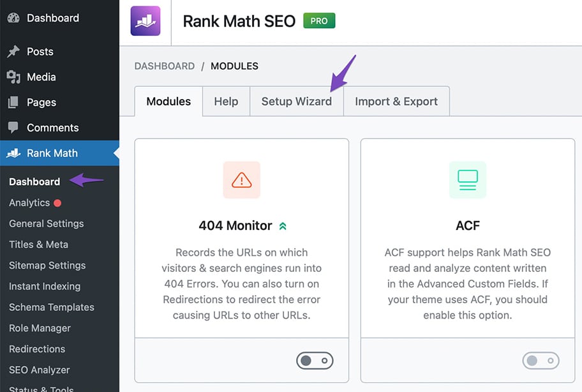Image resolution: width=582 pixels, height=392 pixels.
Task: Open the Import & Export tab
Action: (396, 102)
